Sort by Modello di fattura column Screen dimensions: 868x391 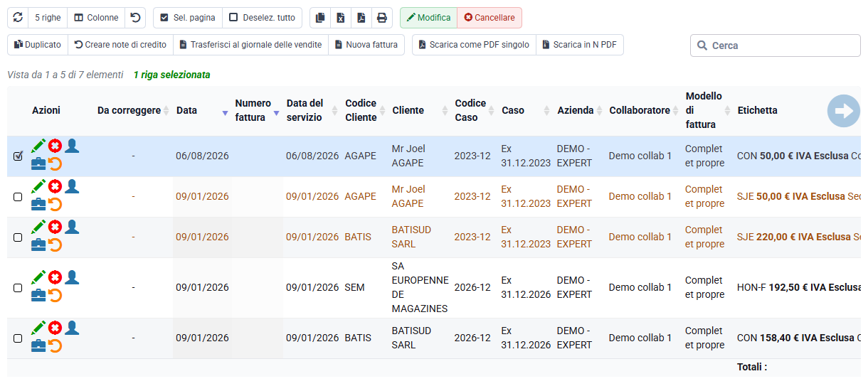(x=708, y=111)
